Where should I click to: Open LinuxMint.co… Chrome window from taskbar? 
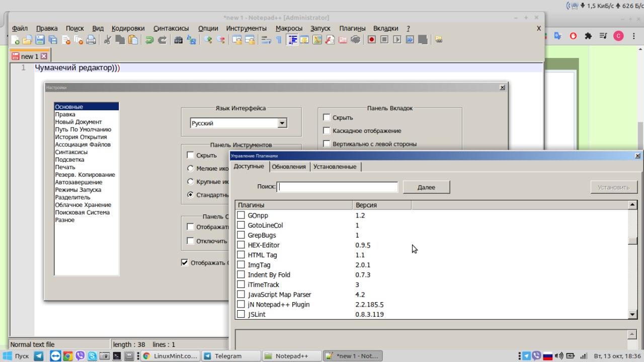point(170,356)
